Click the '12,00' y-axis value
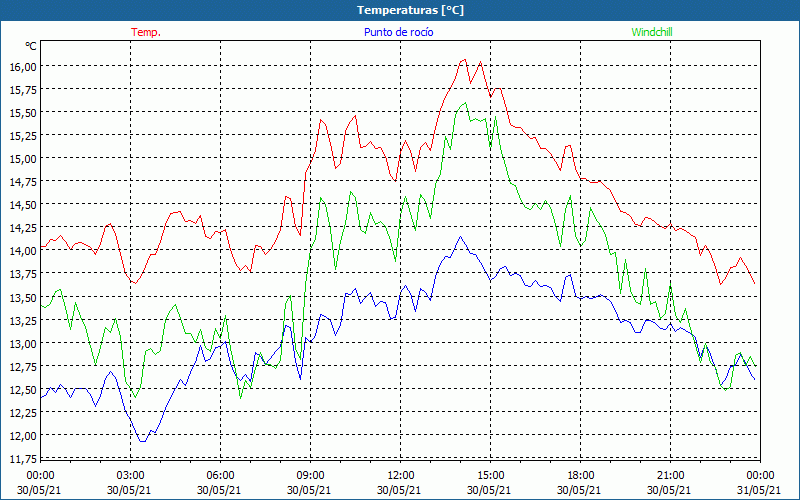This screenshot has height=500, width=800. pos(23,435)
